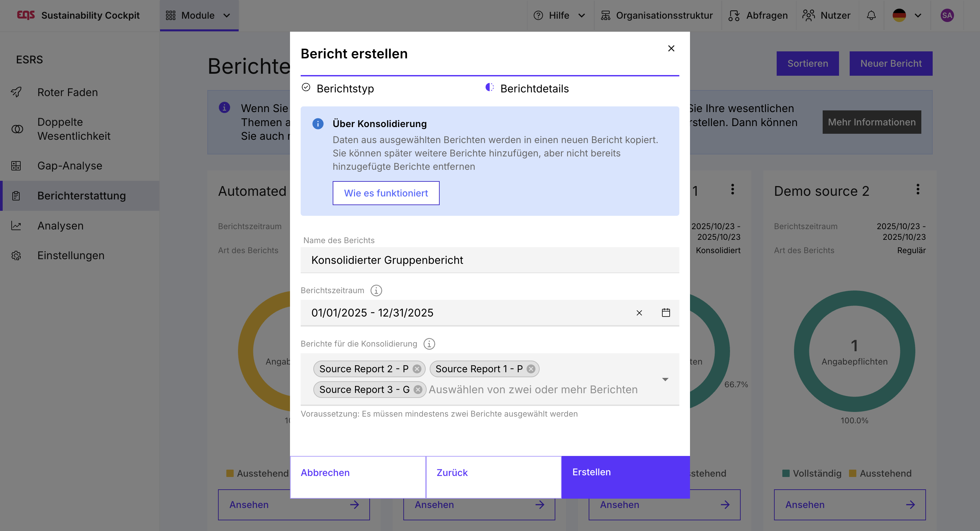Expand the language flag dropdown
This screenshot has width=980, height=531.
pyautogui.click(x=907, y=15)
